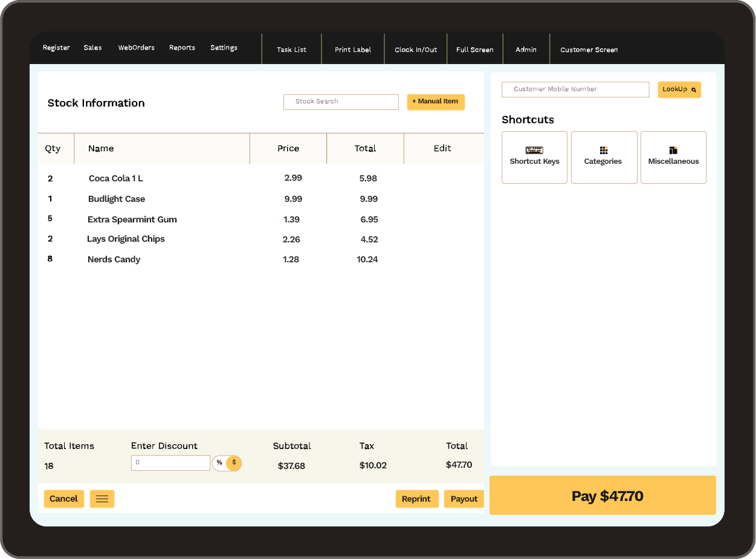Go to the Reports menu

(x=182, y=48)
